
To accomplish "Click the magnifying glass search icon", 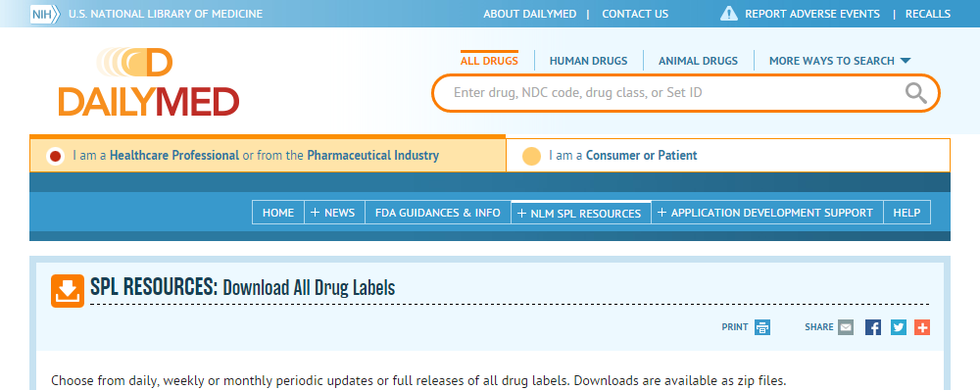I will [915, 93].
